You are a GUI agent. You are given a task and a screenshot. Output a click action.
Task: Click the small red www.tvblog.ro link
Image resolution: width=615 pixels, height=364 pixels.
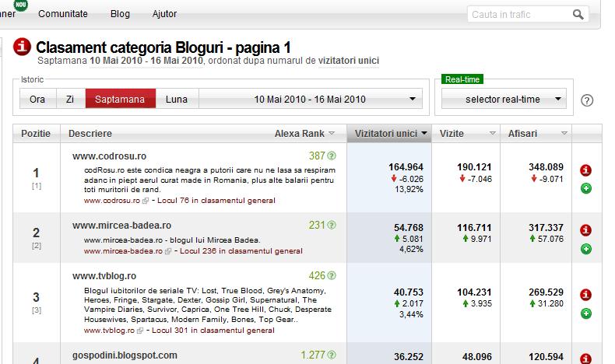[109, 331]
